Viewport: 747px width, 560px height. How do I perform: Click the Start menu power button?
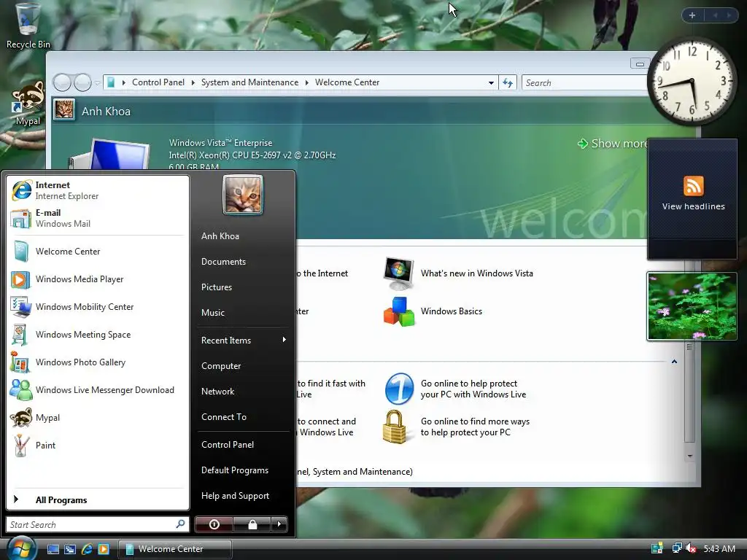click(x=214, y=524)
